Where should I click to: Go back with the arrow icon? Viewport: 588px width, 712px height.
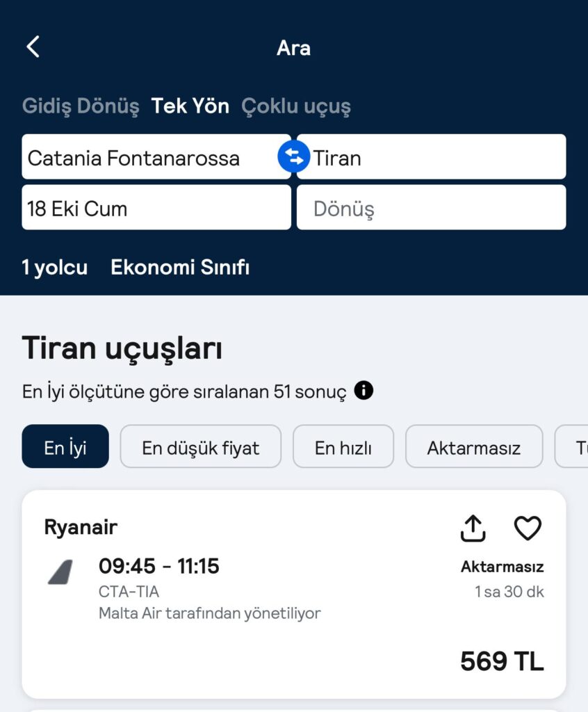(x=33, y=47)
